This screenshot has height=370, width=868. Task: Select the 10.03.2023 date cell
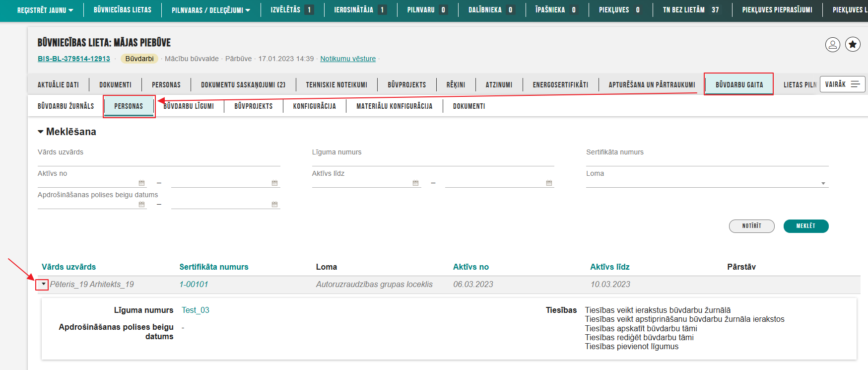click(610, 284)
